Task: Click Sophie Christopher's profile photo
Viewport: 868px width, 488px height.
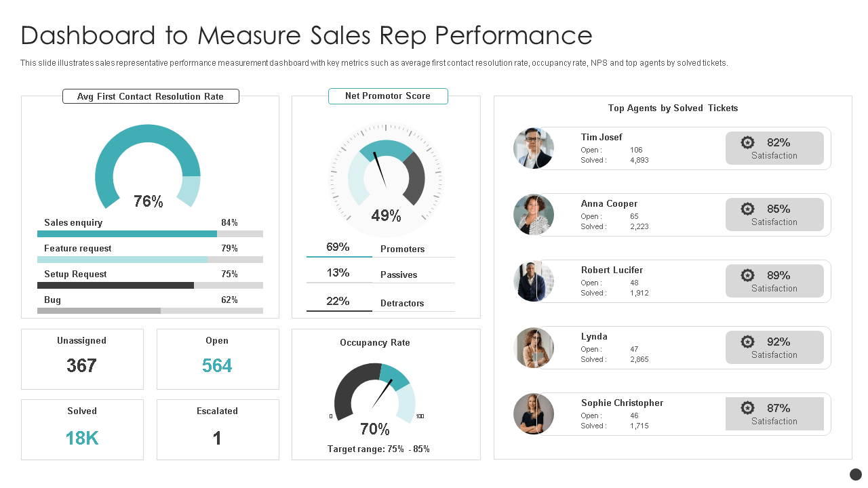Action: [534, 414]
